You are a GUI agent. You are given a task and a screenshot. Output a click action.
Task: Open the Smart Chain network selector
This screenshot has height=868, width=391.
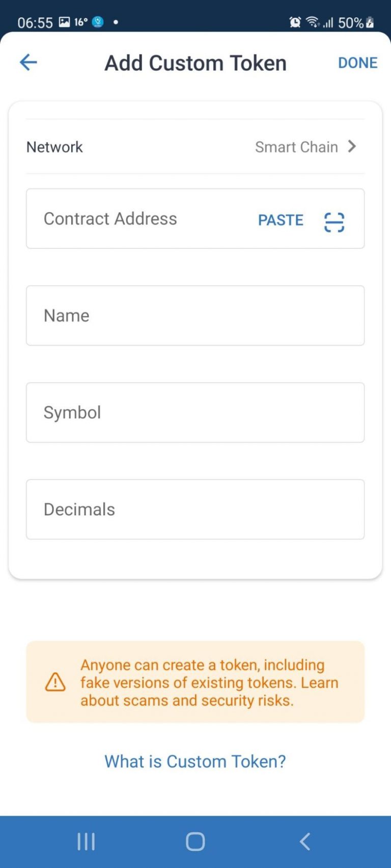tap(296, 147)
